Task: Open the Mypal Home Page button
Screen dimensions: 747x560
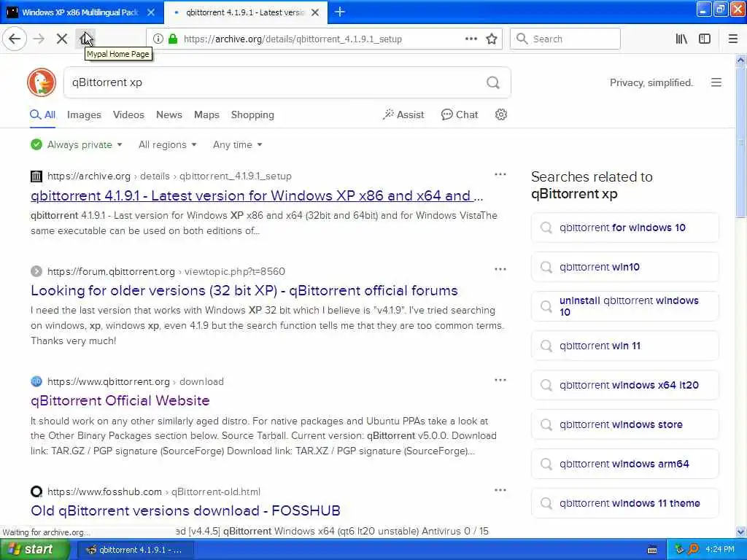Action: pos(85,39)
